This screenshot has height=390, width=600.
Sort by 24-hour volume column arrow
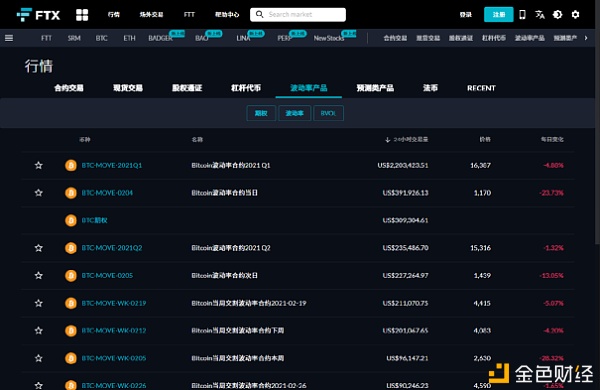point(388,140)
